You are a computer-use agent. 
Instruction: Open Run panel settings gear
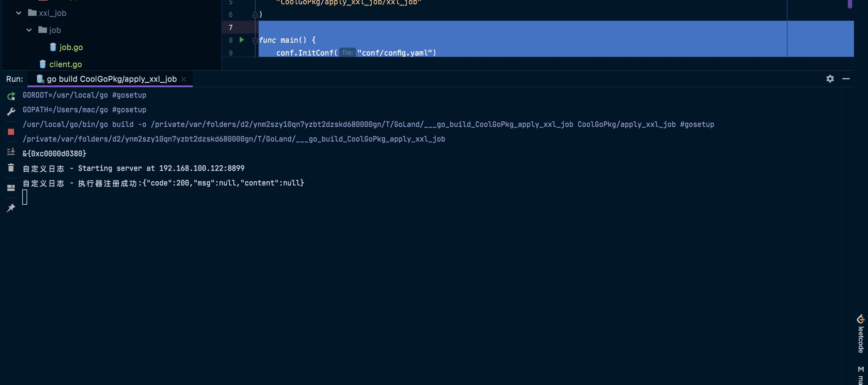click(x=830, y=79)
